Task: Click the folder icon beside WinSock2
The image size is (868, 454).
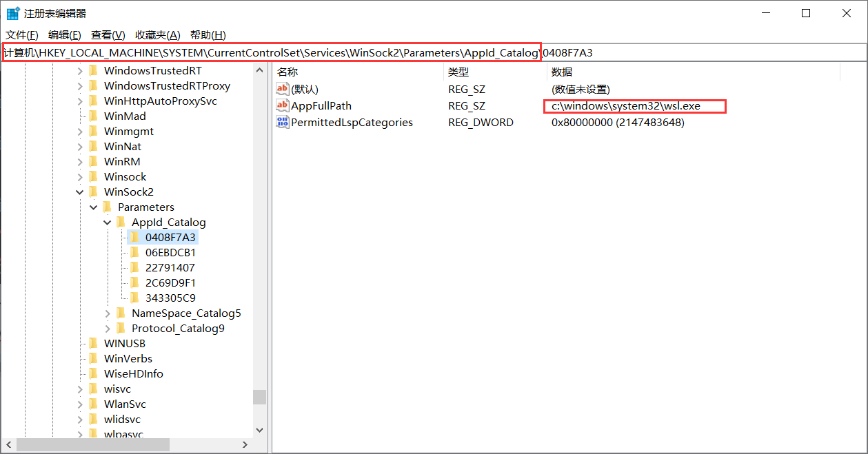Action: point(93,192)
